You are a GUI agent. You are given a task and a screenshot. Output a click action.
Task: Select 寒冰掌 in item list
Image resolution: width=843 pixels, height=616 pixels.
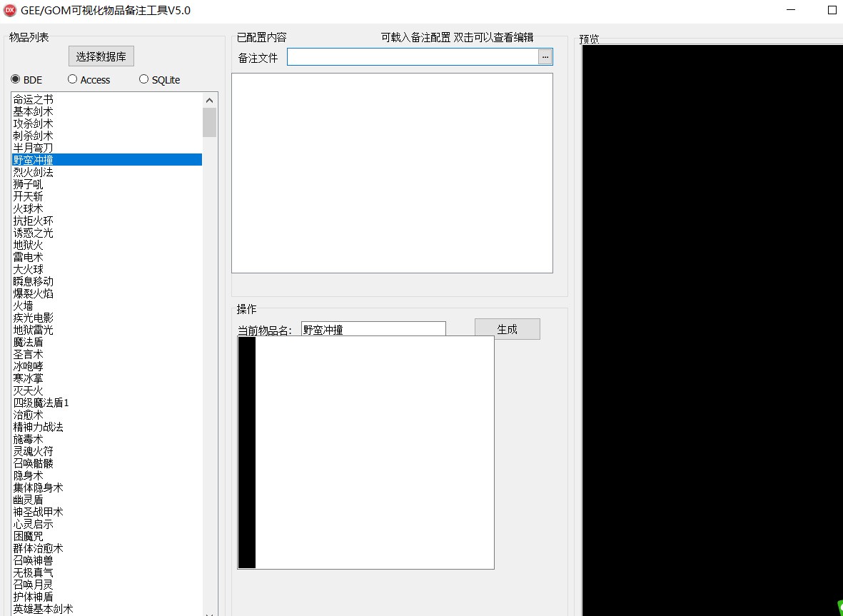click(x=107, y=378)
